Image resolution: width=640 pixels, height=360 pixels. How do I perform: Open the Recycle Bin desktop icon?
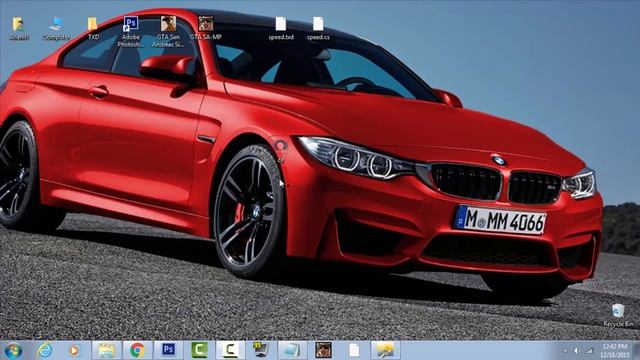618,315
